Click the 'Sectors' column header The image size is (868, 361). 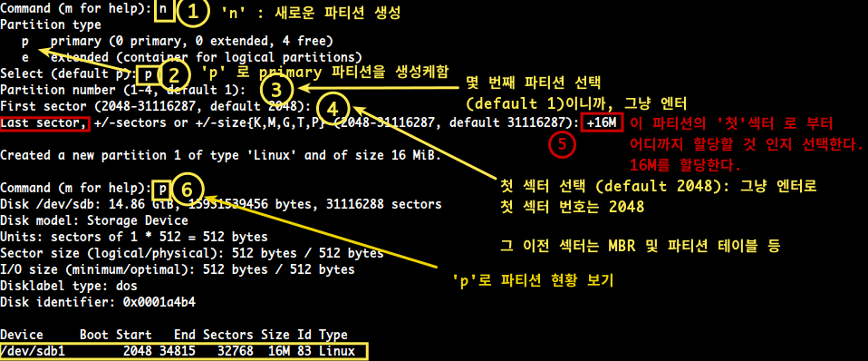228,335
